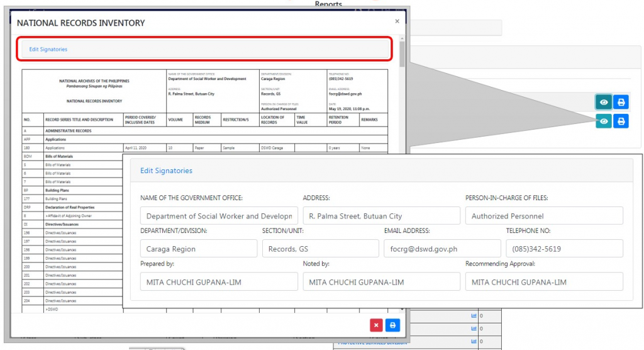644x350 pixels.
Task: Click the 'LOCATION OF RECORDS' column header
Action: [x=273, y=120]
